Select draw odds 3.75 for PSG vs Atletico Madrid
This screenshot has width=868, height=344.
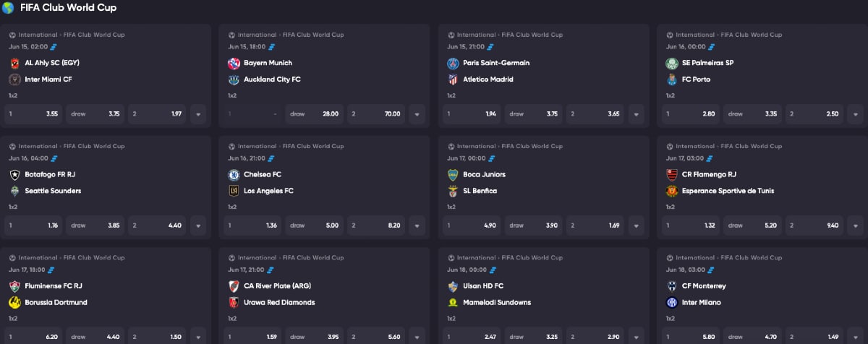(x=534, y=114)
